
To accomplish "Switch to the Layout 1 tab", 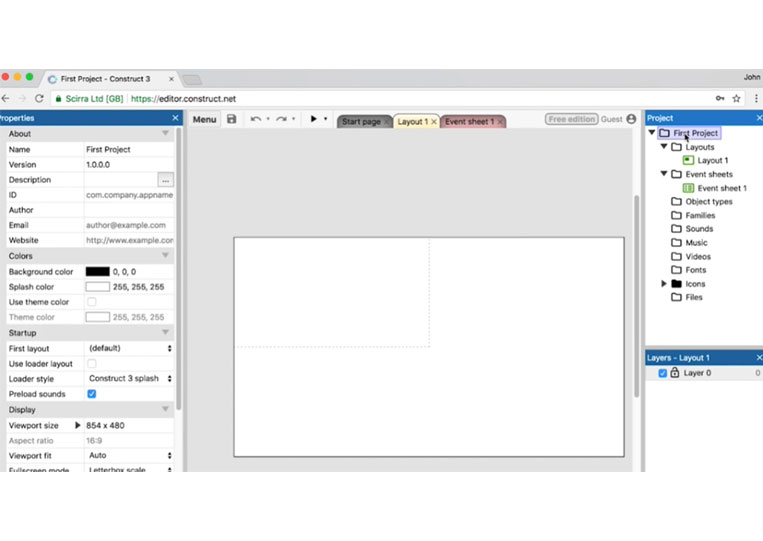I will point(413,122).
